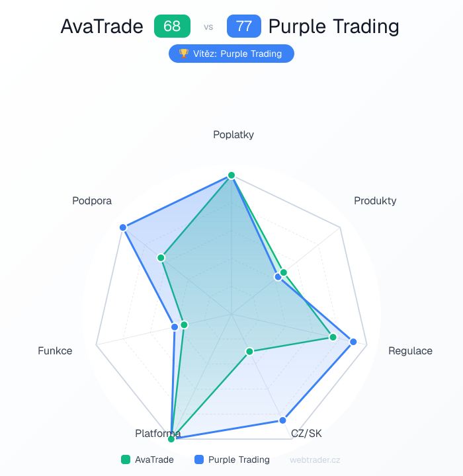
Task: Click the Funkce axis label
Action: 55,350
